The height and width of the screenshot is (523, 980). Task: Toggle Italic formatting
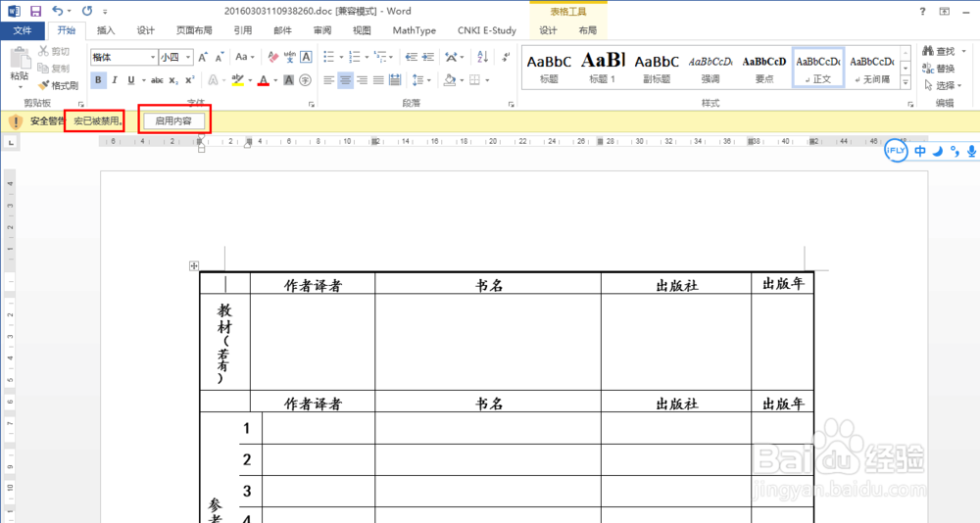[115, 80]
